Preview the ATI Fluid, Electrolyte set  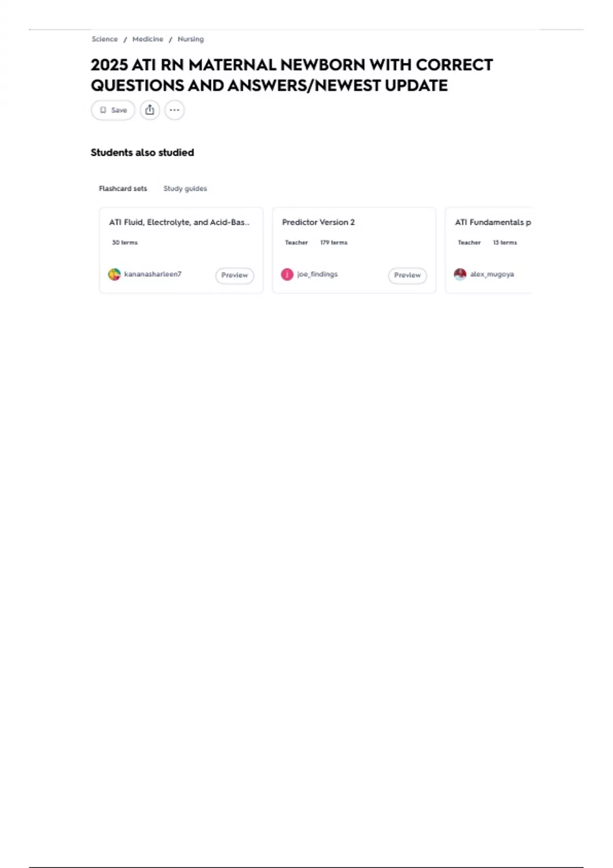click(x=234, y=275)
